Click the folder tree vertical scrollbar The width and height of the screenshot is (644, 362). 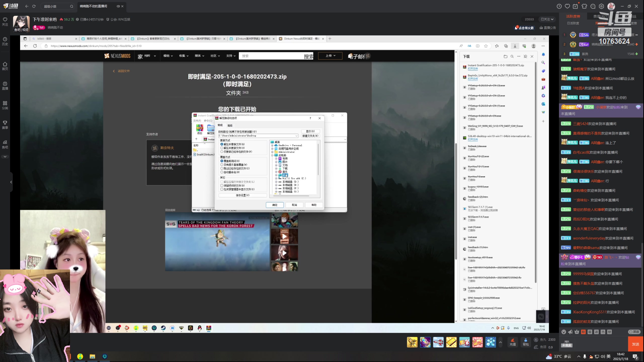[x=318, y=160]
